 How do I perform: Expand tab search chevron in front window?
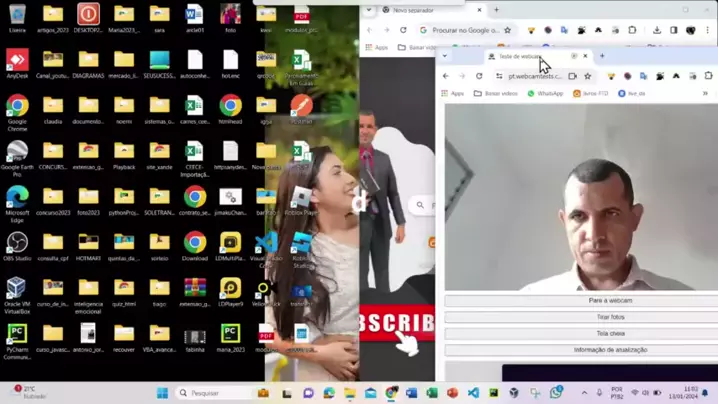(x=445, y=56)
